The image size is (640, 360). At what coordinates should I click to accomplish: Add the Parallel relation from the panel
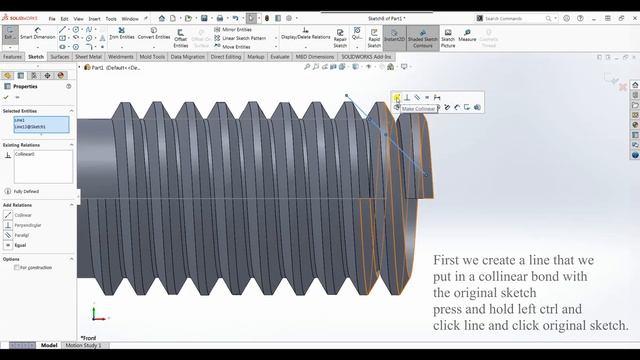point(17,235)
